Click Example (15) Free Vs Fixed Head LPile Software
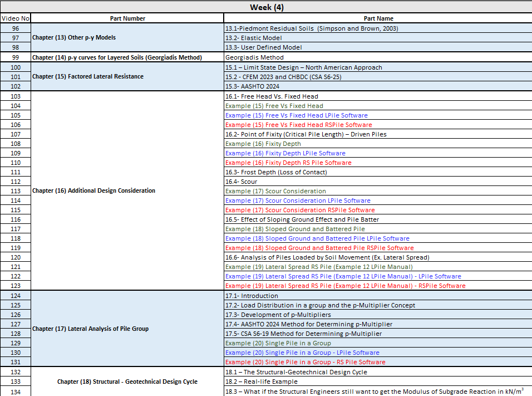 [x=296, y=115]
